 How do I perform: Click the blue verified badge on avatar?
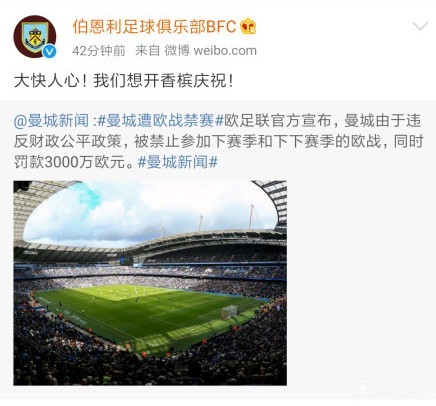[x=50, y=51]
